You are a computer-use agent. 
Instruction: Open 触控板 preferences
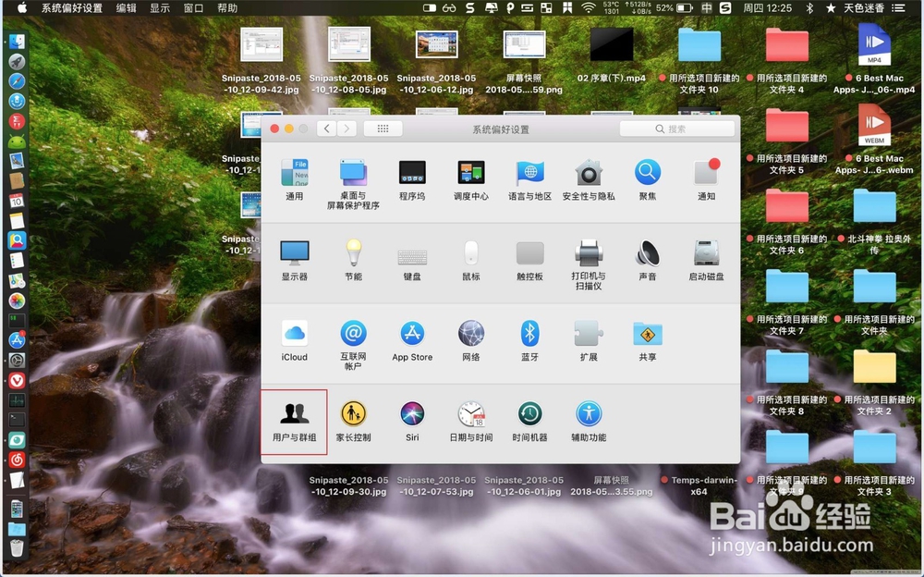point(529,257)
